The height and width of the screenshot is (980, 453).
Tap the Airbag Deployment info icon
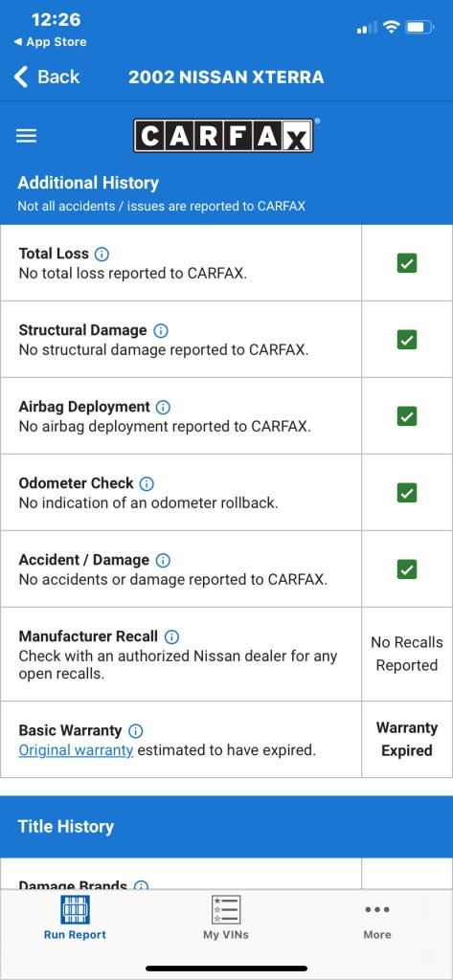163,407
